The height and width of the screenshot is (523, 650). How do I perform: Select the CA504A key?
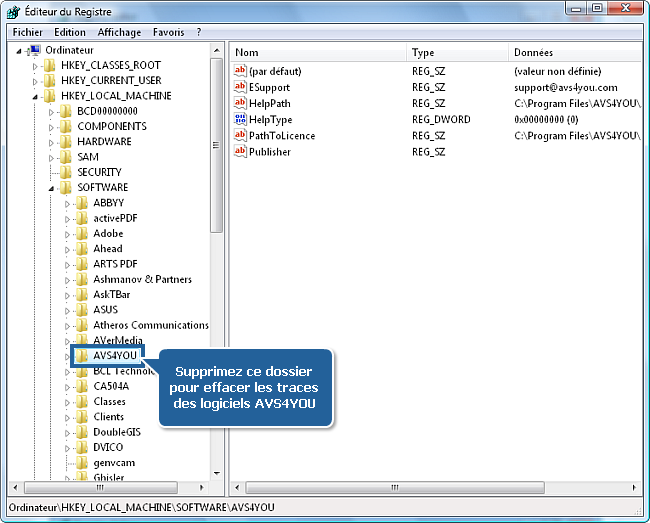(x=111, y=386)
